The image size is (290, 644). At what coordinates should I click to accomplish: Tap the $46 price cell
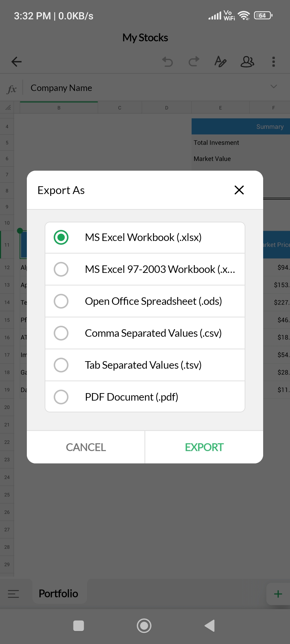point(277,320)
